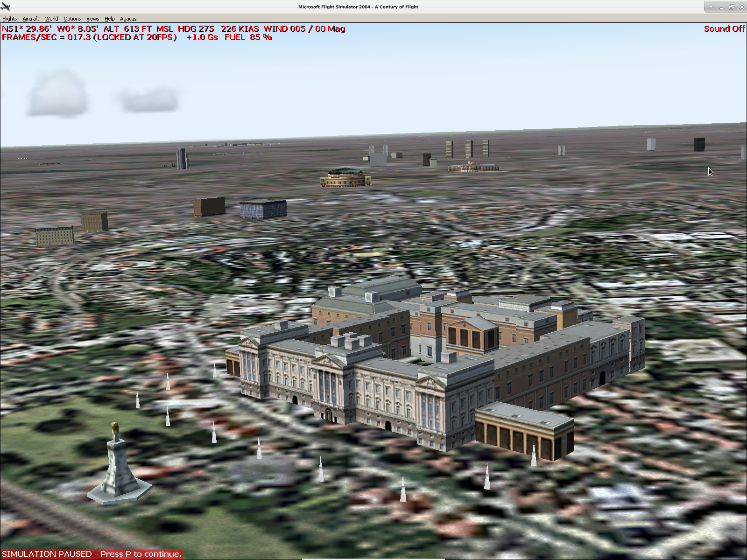The height and width of the screenshot is (560, 747).
Task: Click the Simulation Paused message banner
Action: pyautogui.click(x=92, y=554)
